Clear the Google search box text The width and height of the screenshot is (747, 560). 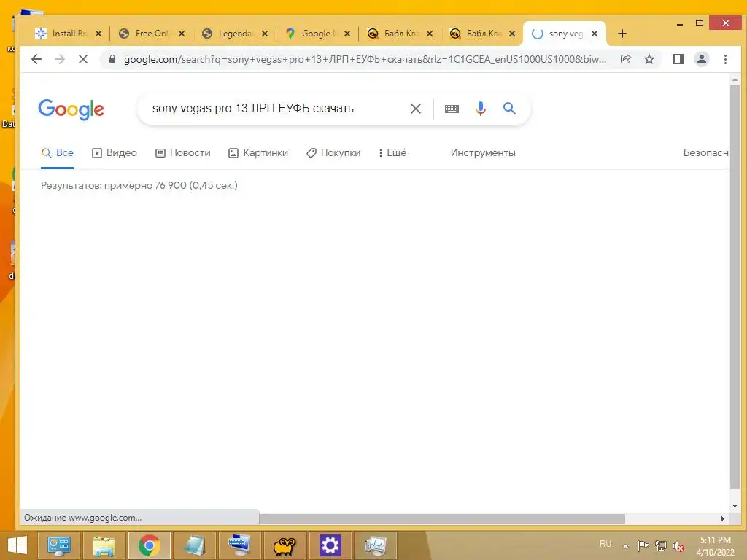tap(415, 109)
